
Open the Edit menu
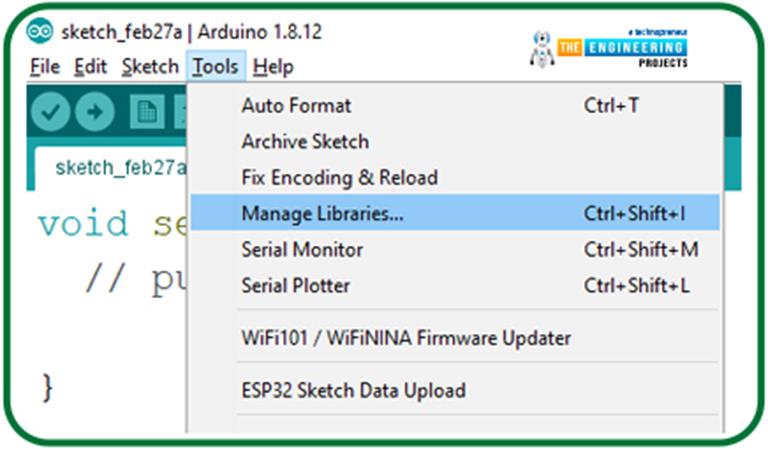pos(90,67)
